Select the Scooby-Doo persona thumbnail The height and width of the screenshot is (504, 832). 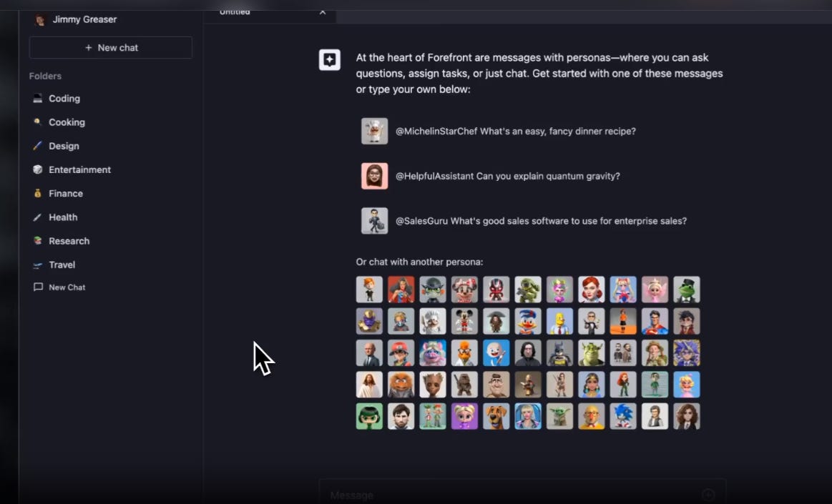click(x=496, y=415)
